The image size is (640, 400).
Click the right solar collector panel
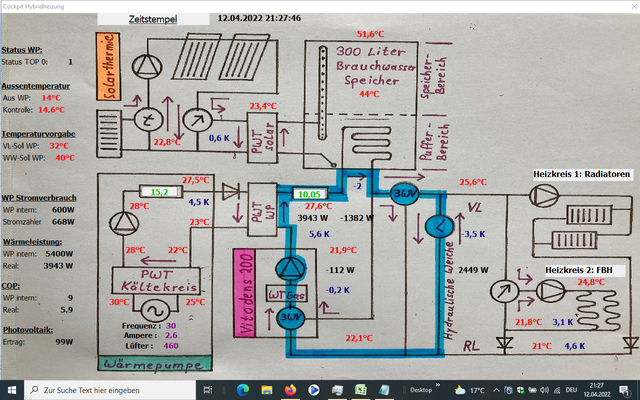(x=244, y=56)
